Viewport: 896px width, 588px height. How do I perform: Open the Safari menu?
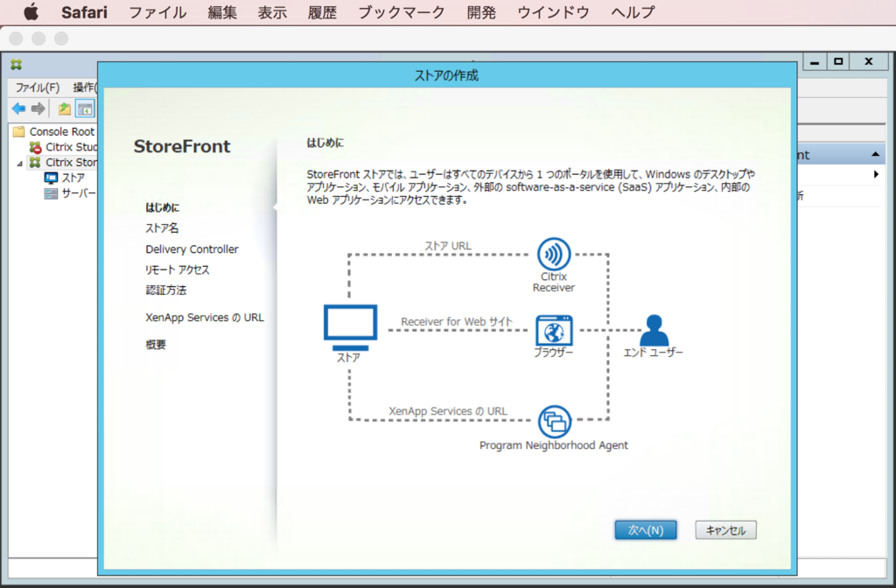point(84,12)
